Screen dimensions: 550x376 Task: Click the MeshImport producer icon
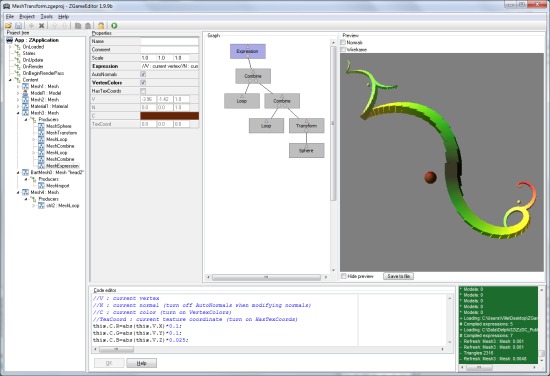click(41, 186)
